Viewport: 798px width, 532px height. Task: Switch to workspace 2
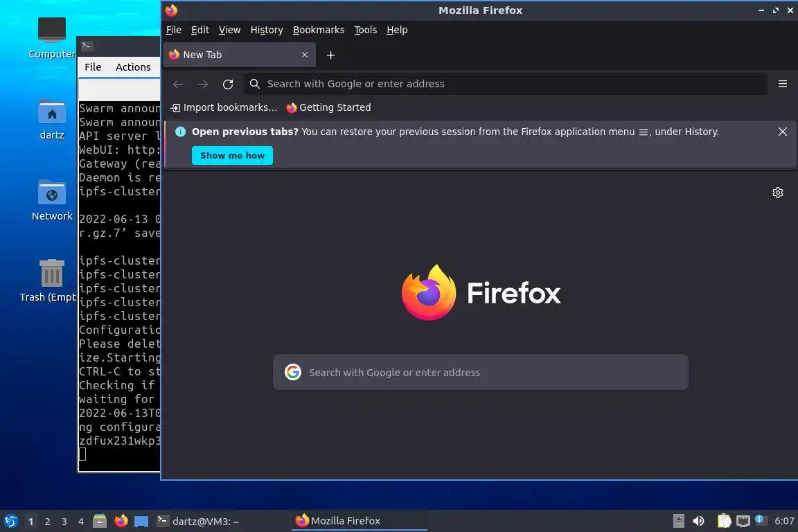click(47, 522)
